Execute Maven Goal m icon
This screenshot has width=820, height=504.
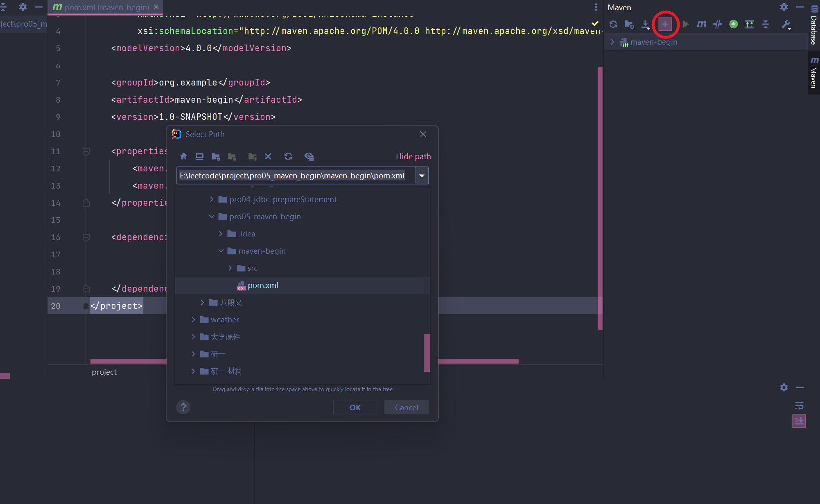[x=701, y=24]
